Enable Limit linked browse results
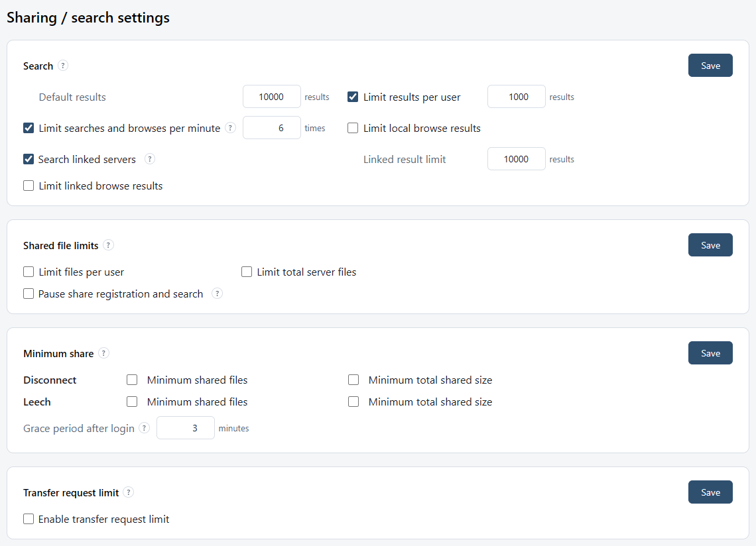 tap(29, 186)
